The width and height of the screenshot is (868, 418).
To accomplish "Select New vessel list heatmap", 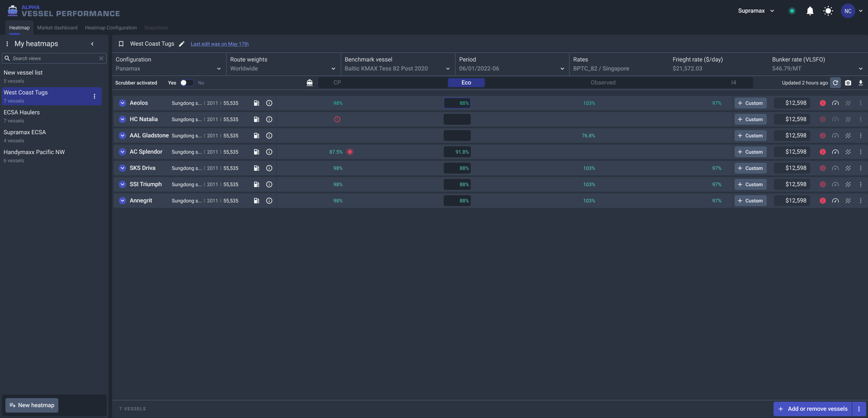I will coord(51,76).
